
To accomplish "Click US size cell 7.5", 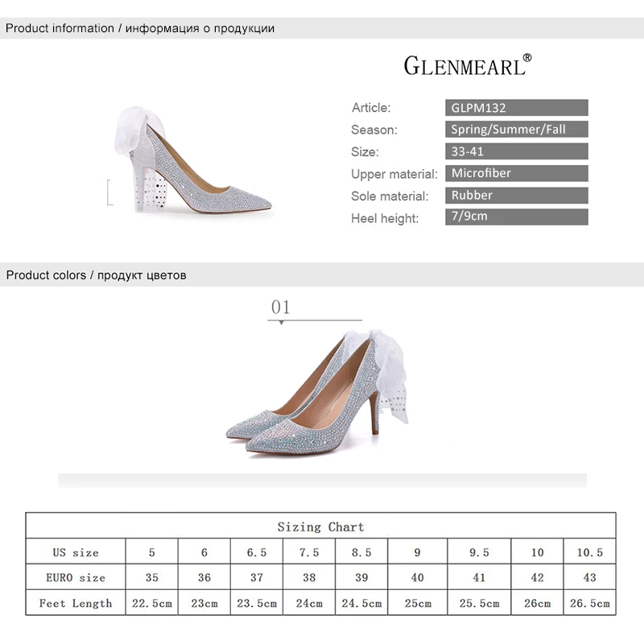I will tap(309, 552).
